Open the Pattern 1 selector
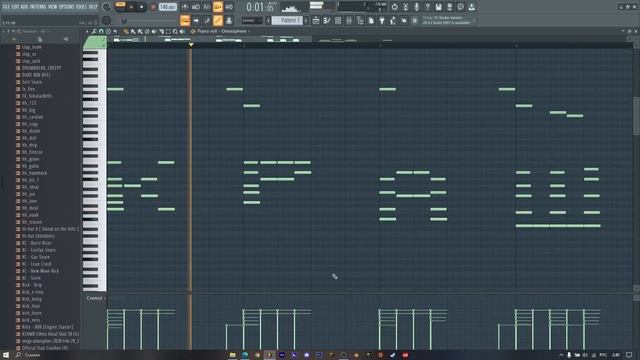The height and width of the screenshot is (360, 640). [287, 20]
